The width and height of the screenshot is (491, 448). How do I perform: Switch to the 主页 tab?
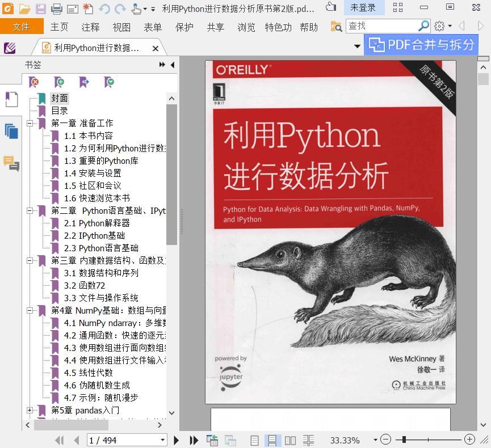coord(59,27)
